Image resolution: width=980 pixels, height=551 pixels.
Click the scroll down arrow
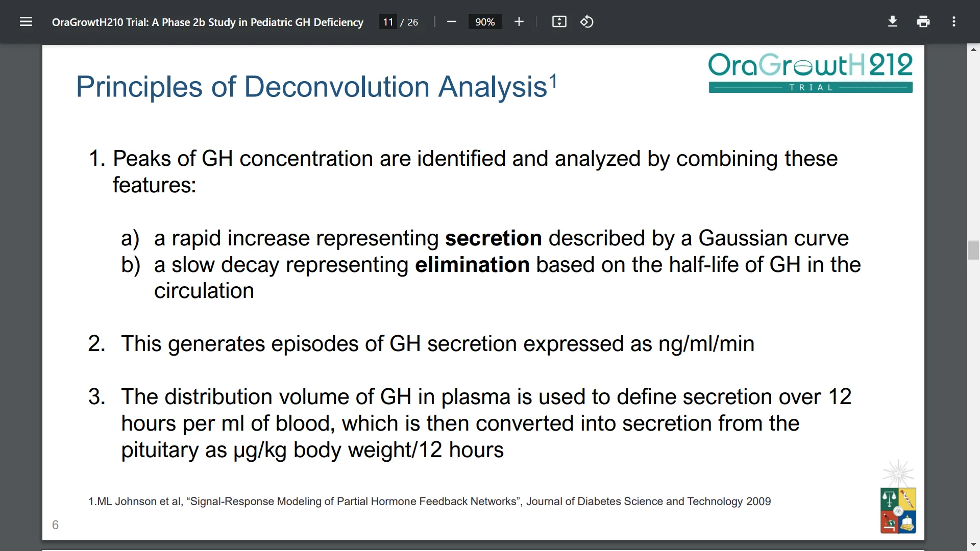click(973, 545)
